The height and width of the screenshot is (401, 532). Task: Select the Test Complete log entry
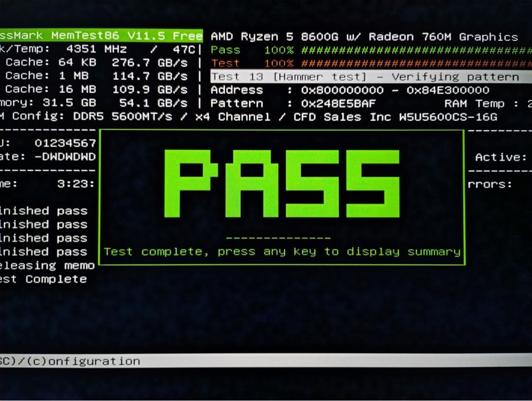click(x=44, y=278)
